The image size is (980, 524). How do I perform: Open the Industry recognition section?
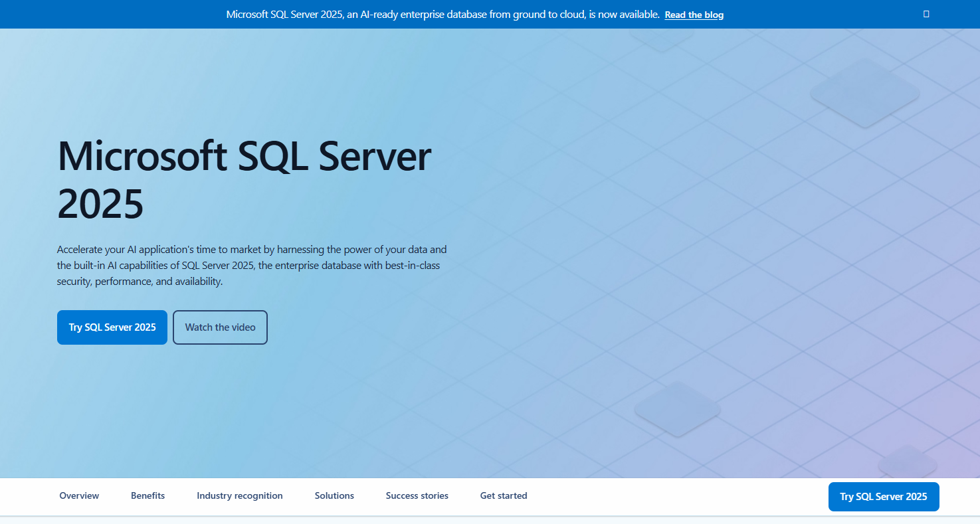click(x=240, y=496)
